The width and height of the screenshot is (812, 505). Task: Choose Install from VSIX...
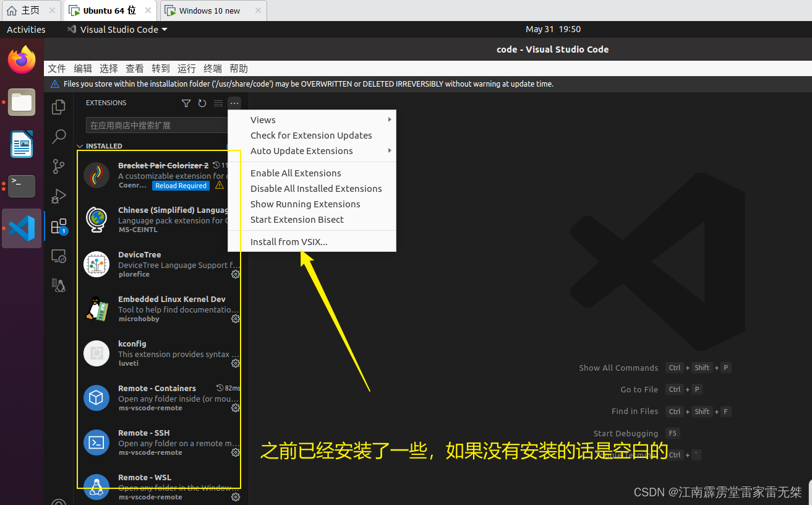tap(312, 242)
